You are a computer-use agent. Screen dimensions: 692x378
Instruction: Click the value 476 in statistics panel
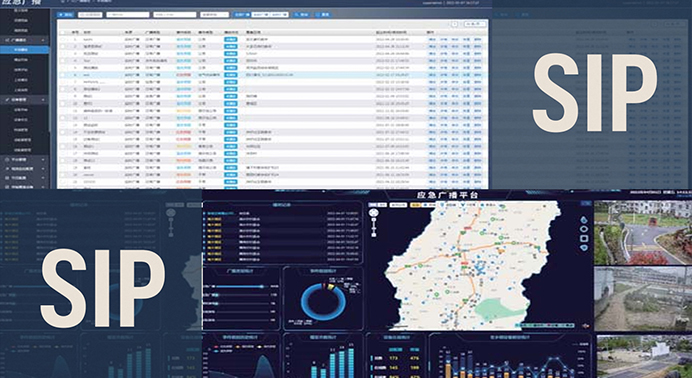[414, 359]
